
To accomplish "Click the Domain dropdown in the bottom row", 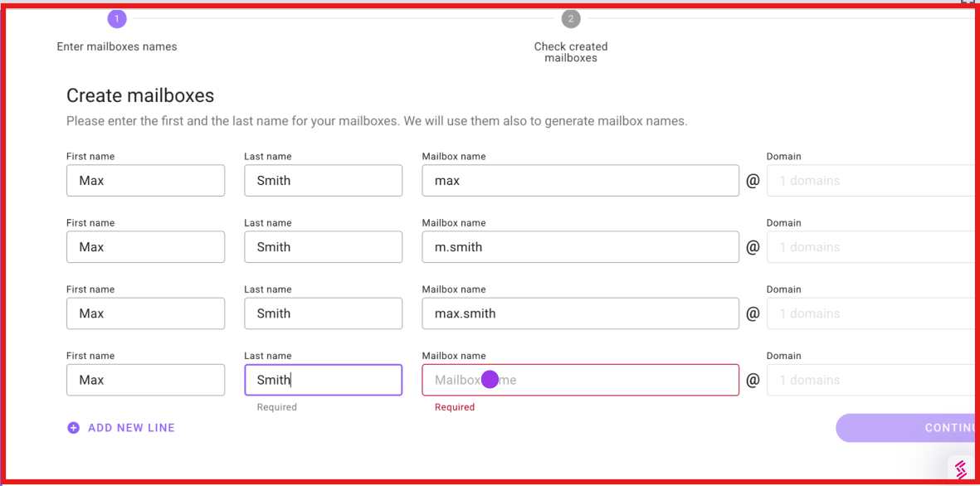I will click(870, 379).
